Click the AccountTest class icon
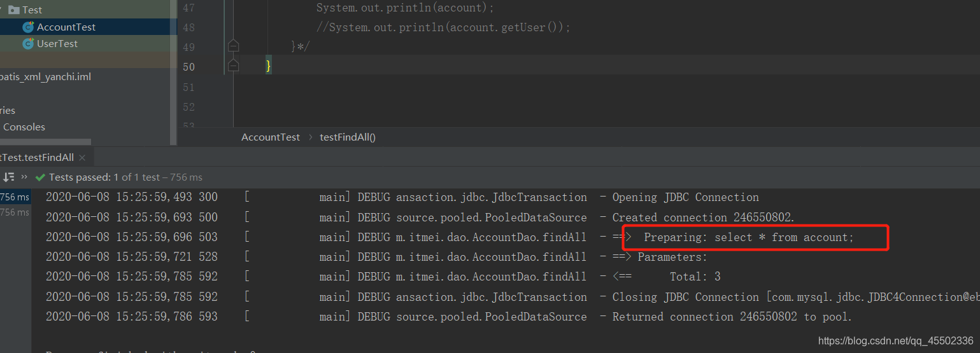980x353 pixels. 28,27
